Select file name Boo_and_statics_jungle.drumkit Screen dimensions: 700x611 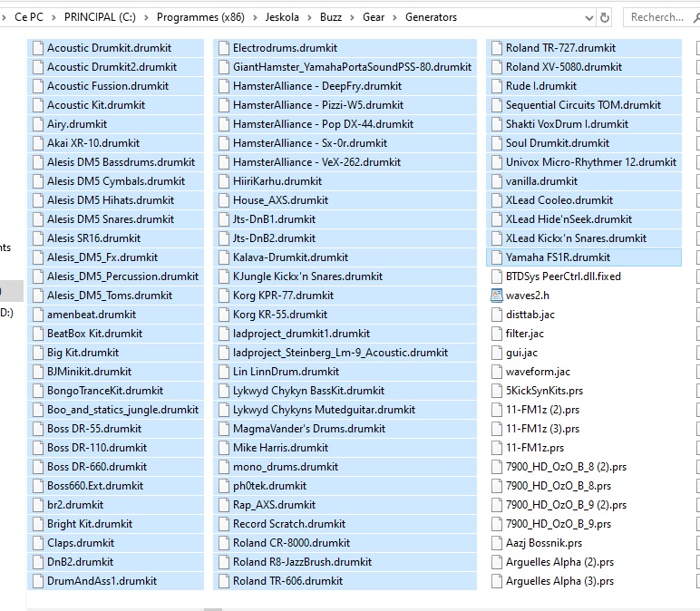(122, 410)
